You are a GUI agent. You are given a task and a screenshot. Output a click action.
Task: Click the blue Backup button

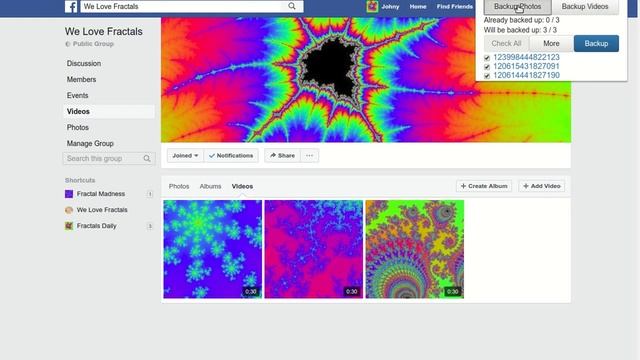596,43
